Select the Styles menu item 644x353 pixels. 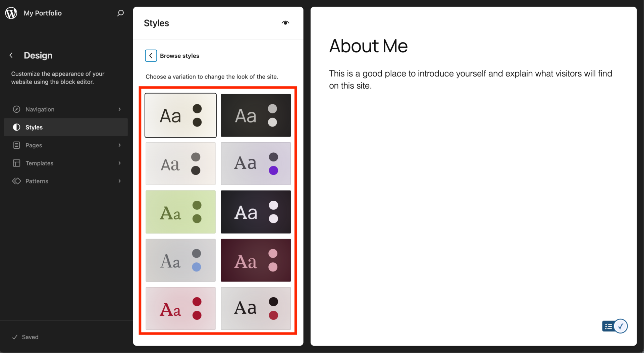34,127
